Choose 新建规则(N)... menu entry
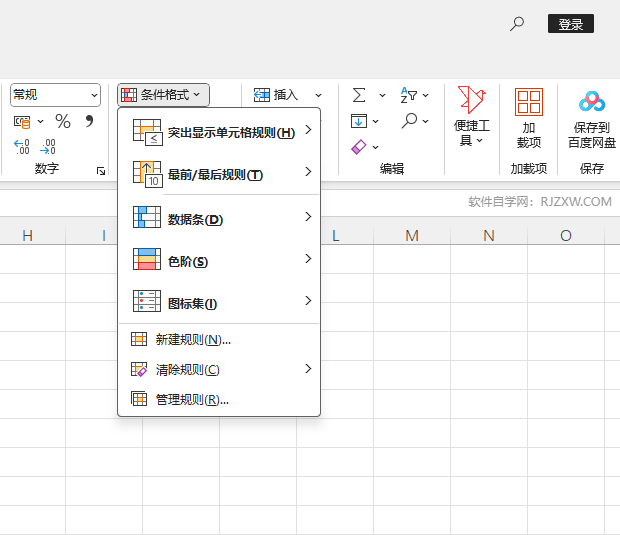 click(x=219, y=339)
